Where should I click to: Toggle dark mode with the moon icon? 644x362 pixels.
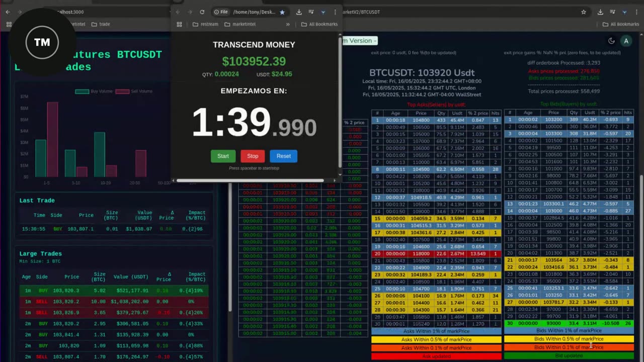(611, 41)
